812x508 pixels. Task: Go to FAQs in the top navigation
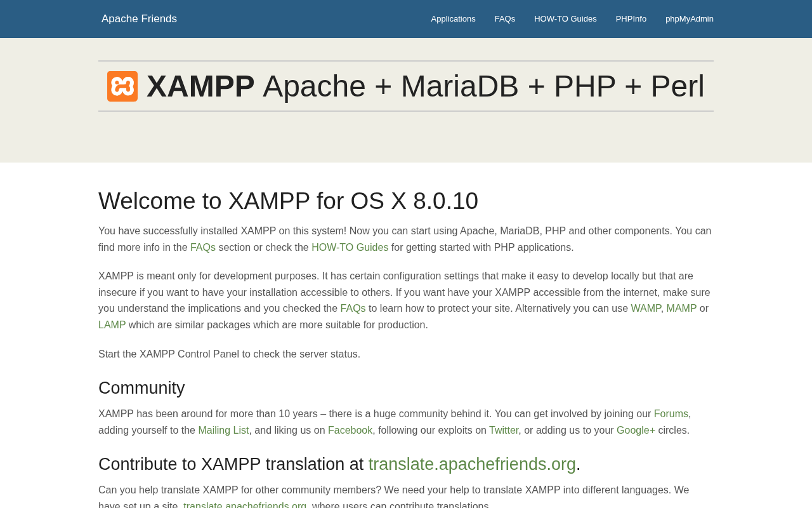pyautogui.click(x=505, y=19)
